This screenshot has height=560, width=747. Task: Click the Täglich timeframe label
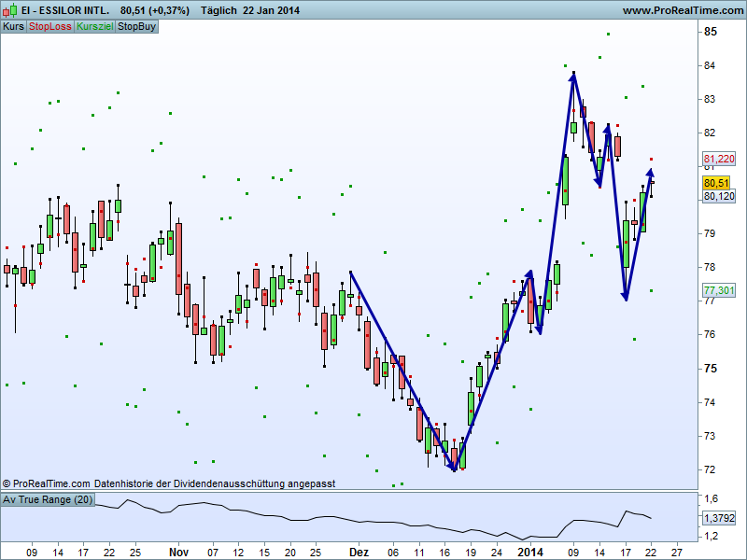click(218, 10)
